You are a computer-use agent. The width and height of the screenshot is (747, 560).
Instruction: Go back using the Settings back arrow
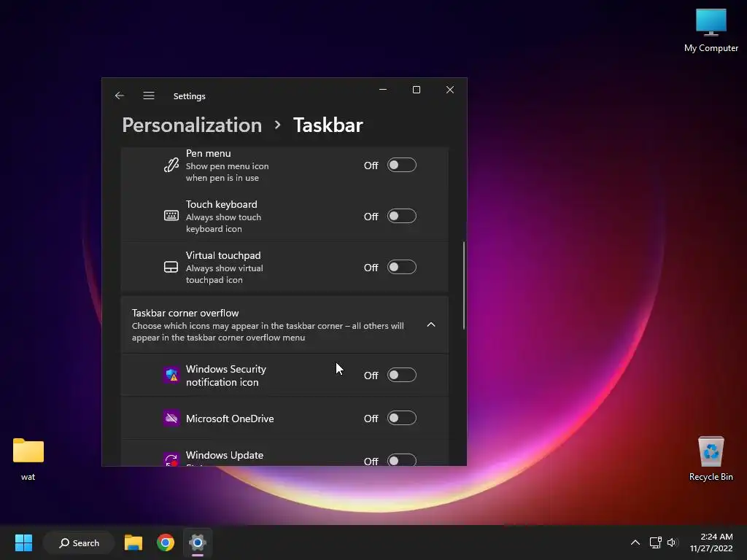[120, 96]
